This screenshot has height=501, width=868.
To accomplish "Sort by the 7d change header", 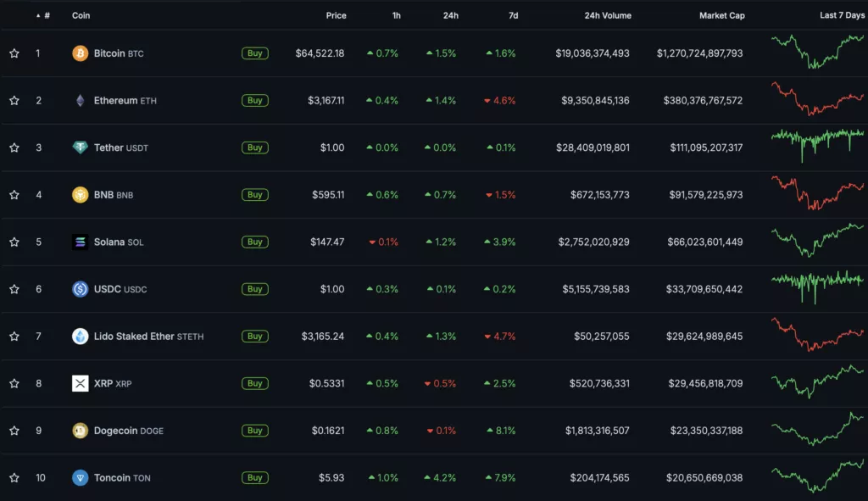I will tap(513, 15).
